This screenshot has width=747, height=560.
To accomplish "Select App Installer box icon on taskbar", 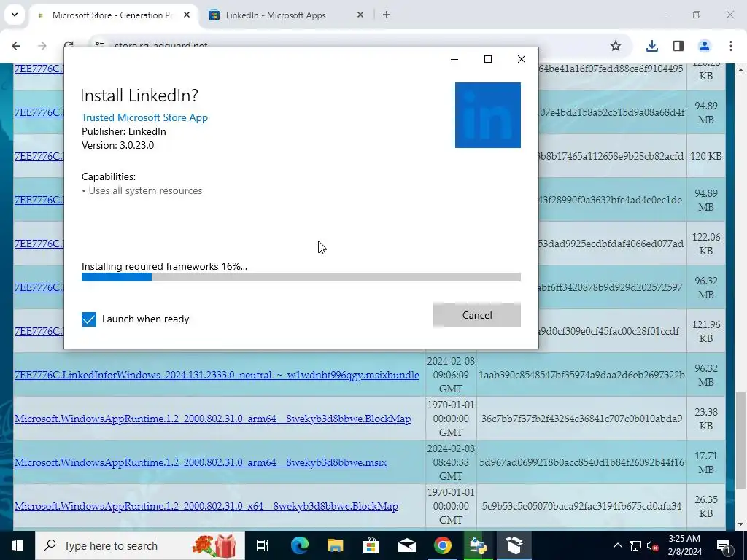I will 514,545.
